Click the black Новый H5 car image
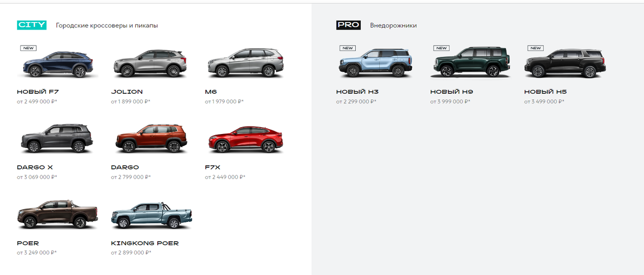The height and width of the screenshot is (275, 644). [x=565, y=63]
